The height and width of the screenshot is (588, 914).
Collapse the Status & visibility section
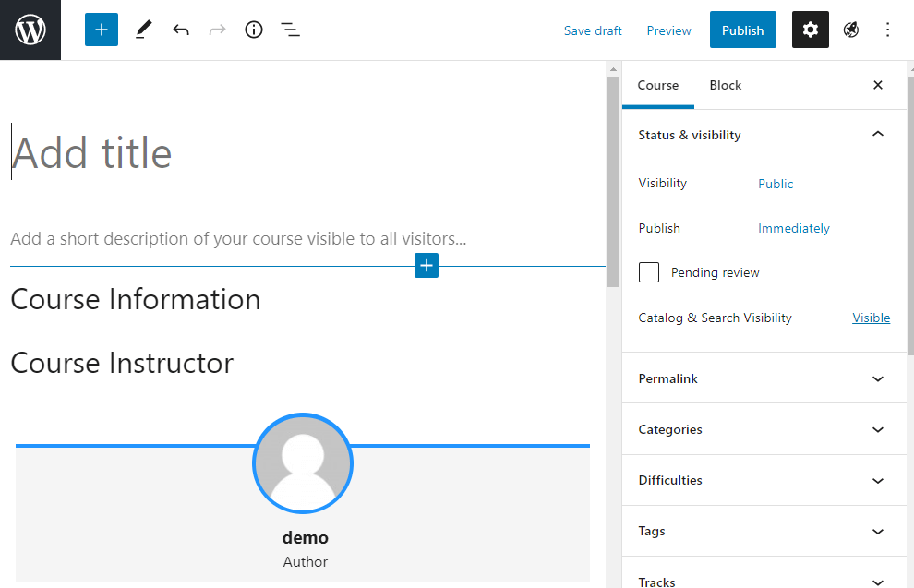877,133
